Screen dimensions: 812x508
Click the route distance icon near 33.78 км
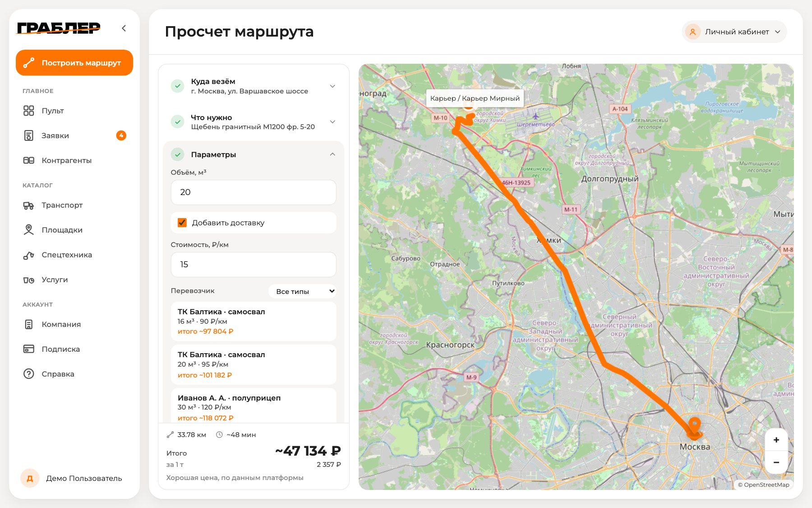point(170,435)
